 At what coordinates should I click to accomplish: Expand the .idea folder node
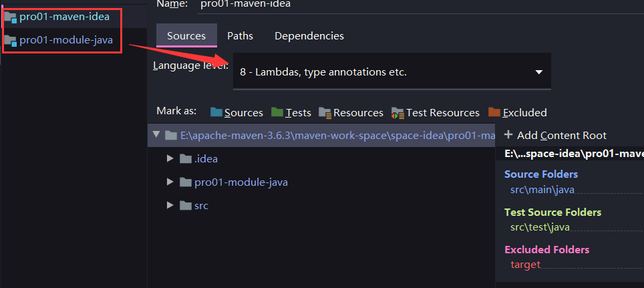click(170, 158)
